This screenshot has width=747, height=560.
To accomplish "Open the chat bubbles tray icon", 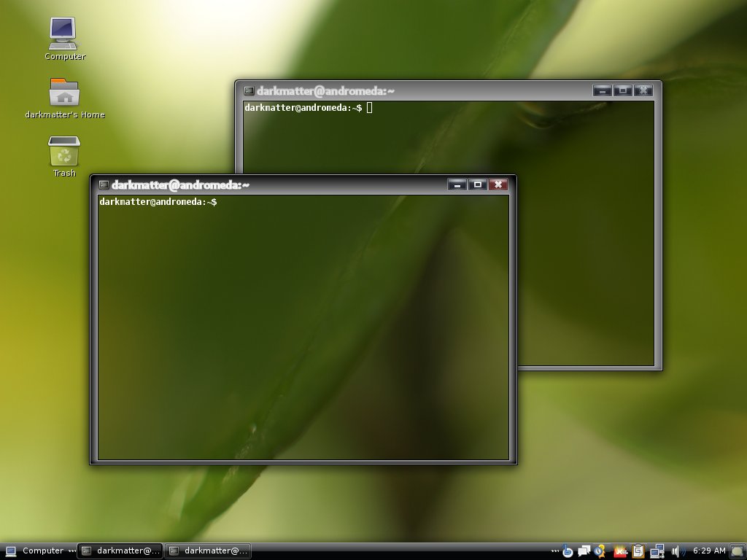I will pos(584,551).
